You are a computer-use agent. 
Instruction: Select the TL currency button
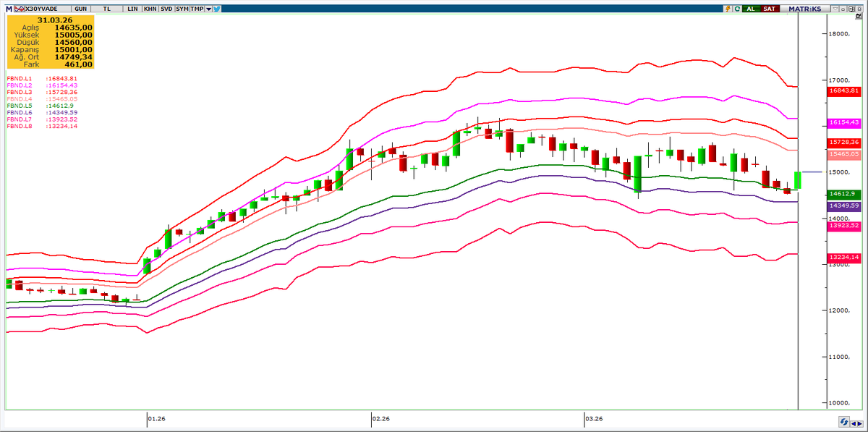[x=106, y=9]
